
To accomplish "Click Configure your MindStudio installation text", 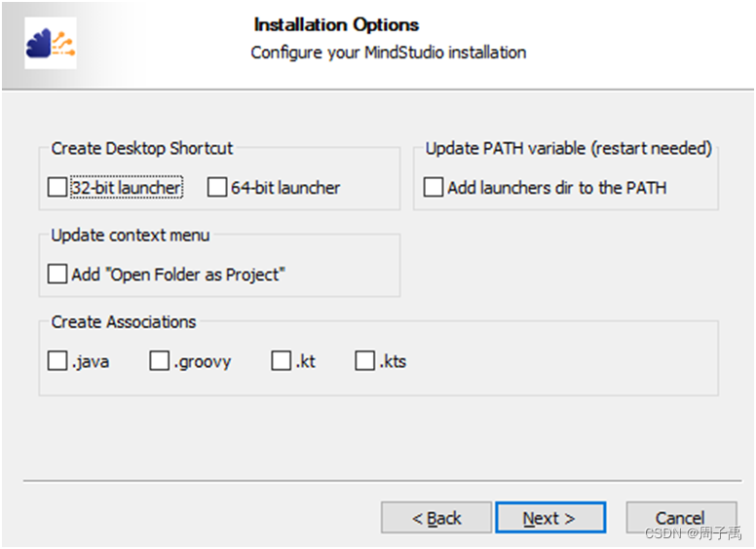I will (x=388, y=53).
